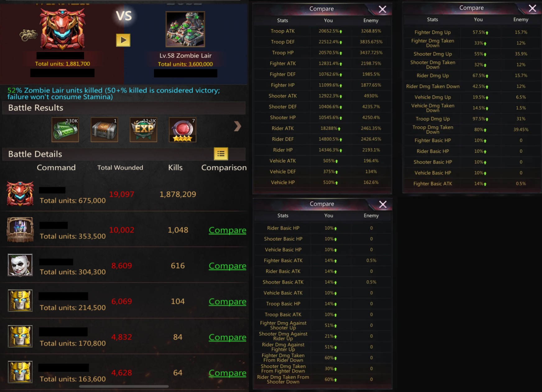Click the horizontal scrollbar under battle details
The height and width of the screenshot is (392, 542).
coord(124,386)
